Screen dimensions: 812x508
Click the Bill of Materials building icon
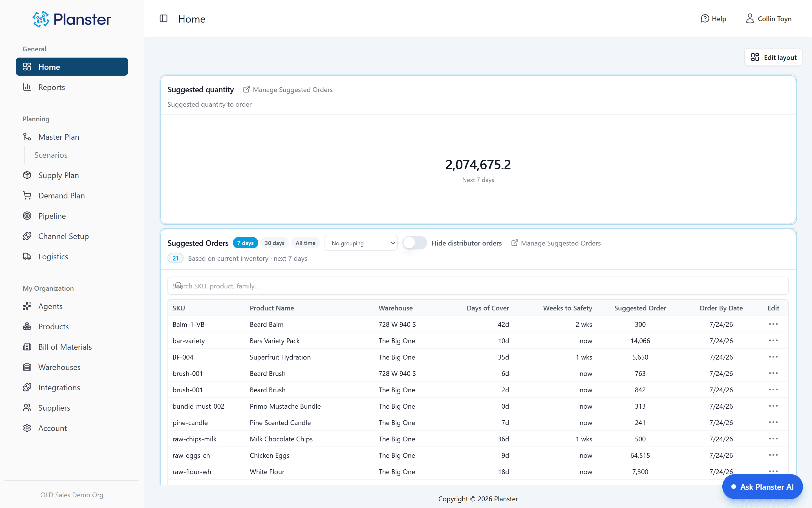coord(27,347)
